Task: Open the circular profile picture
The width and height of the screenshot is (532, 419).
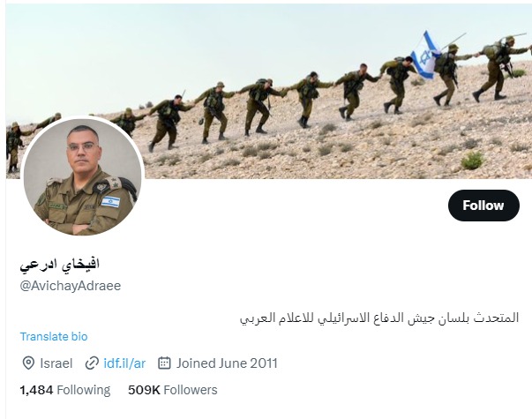Action: tap(83, 176)
